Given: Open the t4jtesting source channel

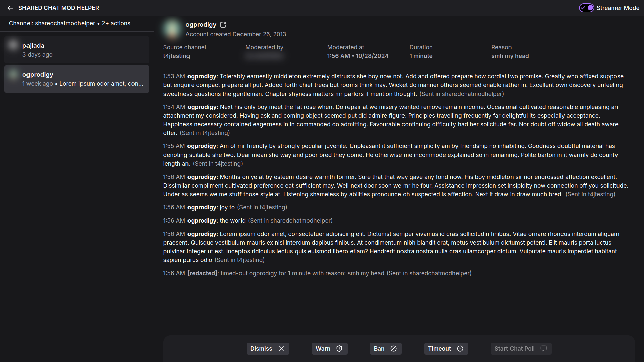Looking at the screenshot, I should point(176,56).
